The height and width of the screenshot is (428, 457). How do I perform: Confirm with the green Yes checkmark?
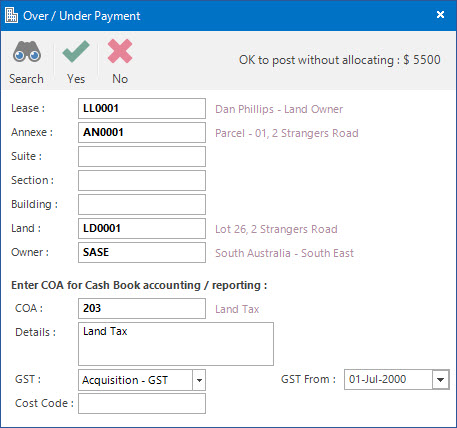tap(76, 52)
